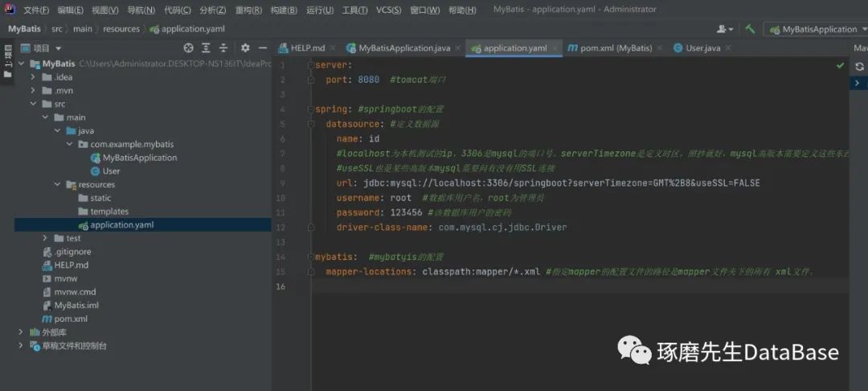The image size is (868, 391).
Task: Expand the test folder
Action: pos(45,238)
